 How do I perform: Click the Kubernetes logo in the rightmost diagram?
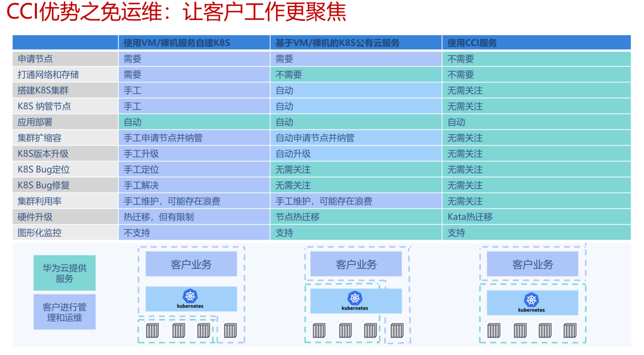click(531, 303)
